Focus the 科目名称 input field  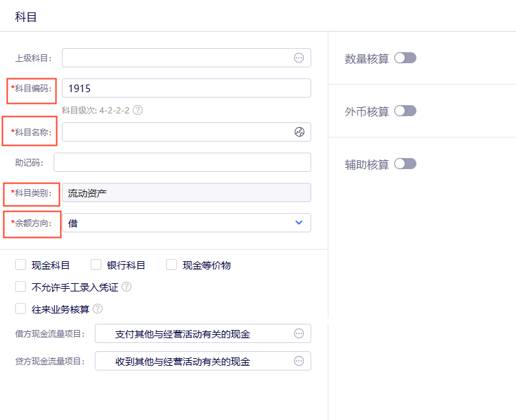(186, 132)
